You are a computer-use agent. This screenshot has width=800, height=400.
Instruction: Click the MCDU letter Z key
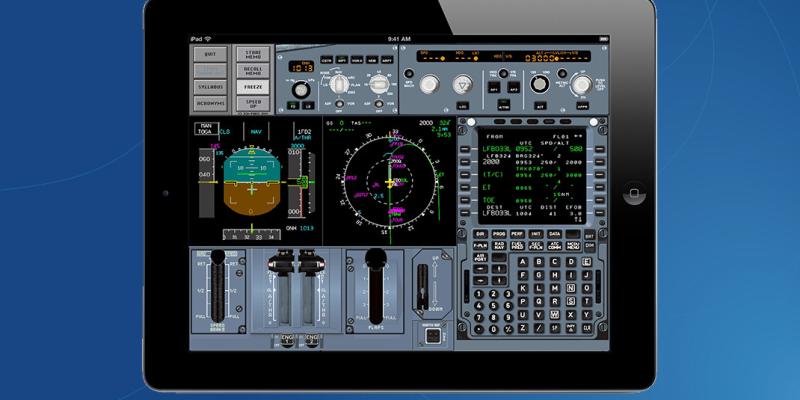point(522,328)
